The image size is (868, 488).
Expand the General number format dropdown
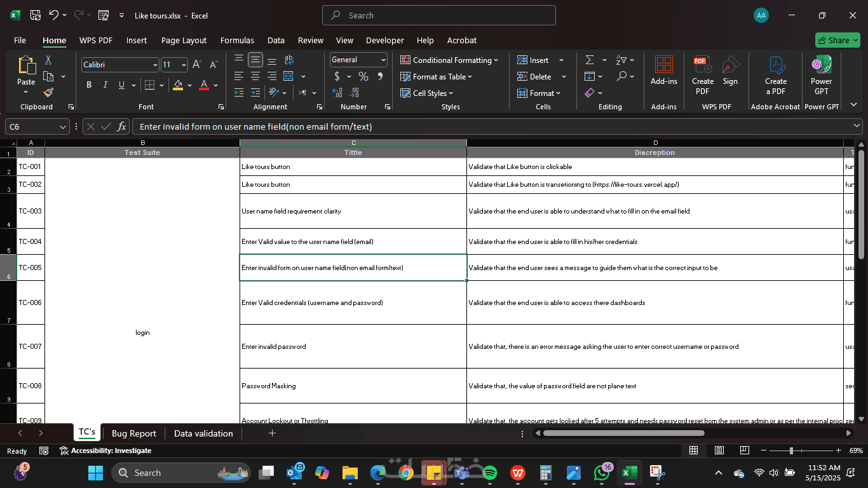(x=383, y=60)
